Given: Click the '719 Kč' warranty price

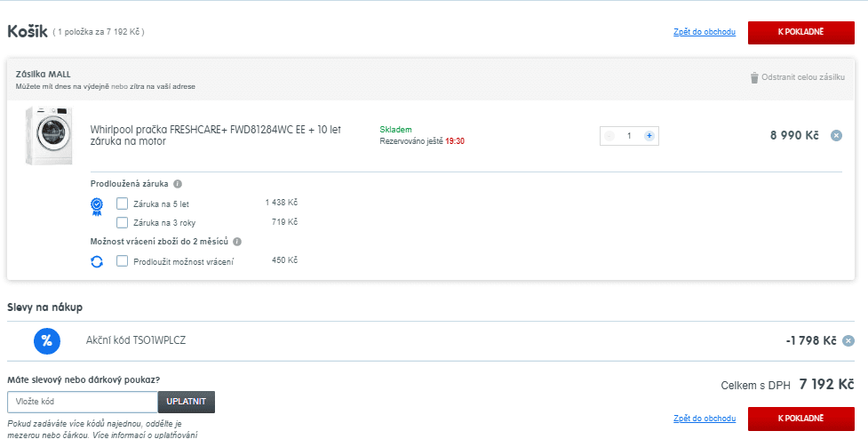Looking at the screenshot, I should [284, 222].
